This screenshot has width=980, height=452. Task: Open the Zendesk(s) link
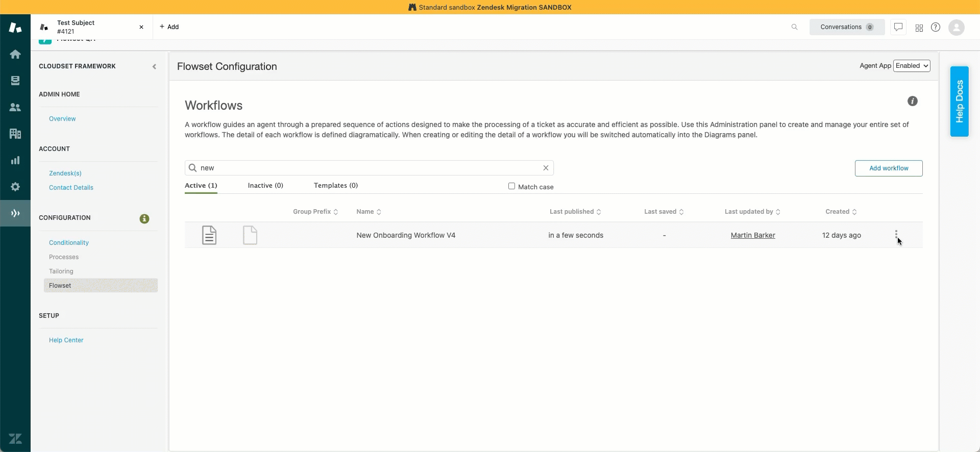(65, 173)
